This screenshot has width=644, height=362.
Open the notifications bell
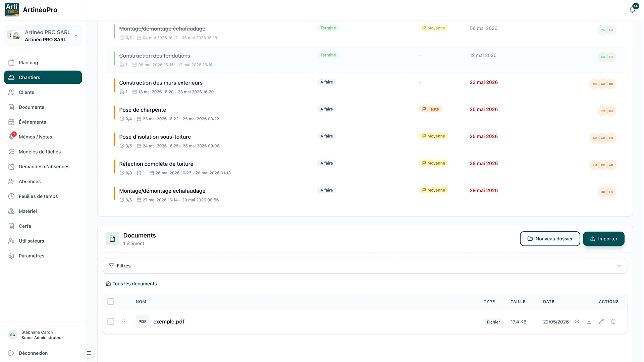[632, 9]
